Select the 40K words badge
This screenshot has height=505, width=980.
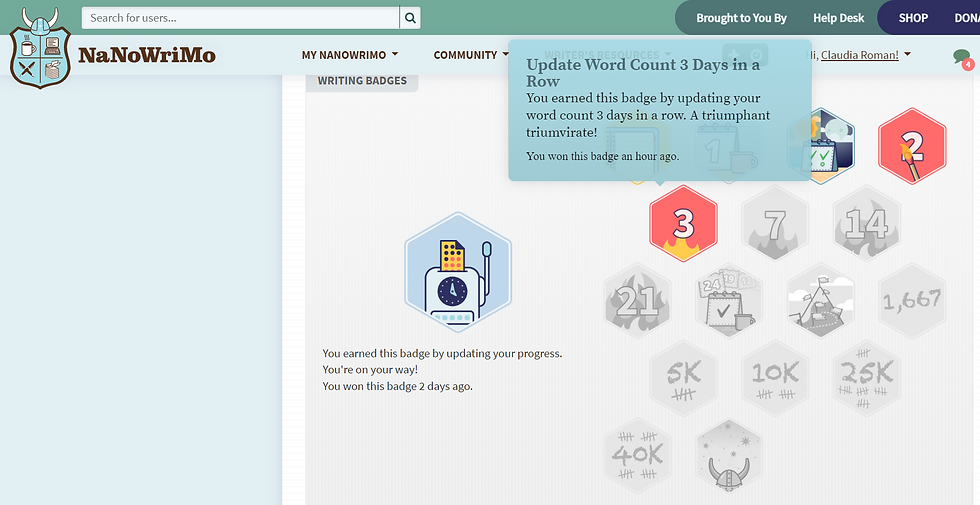click(x=638, y=456)
